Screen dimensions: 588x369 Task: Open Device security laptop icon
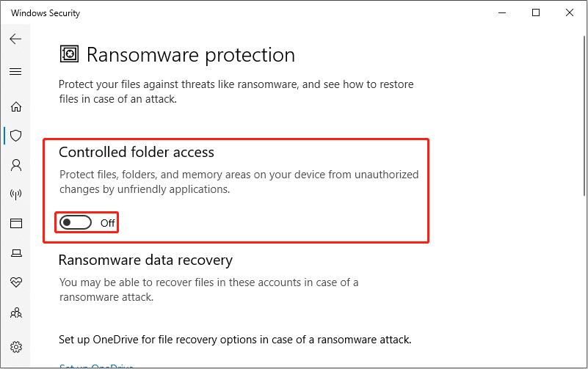15,253
